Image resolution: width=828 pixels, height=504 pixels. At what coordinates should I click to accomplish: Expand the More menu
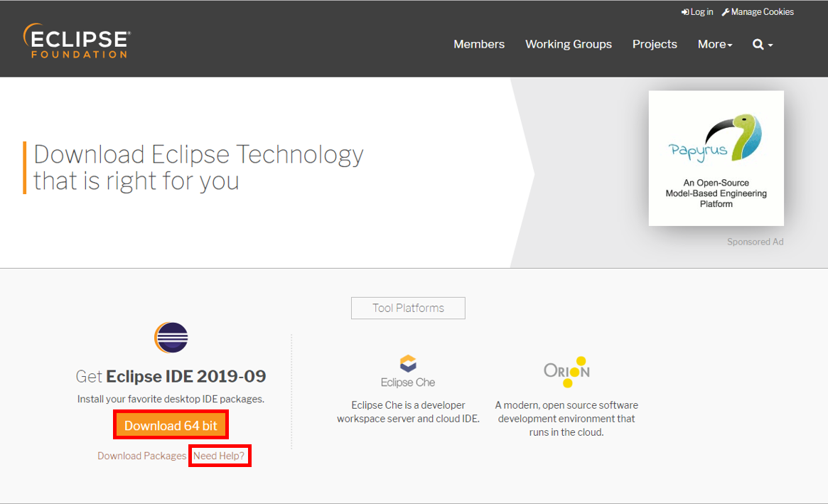[x=715, y=44]
